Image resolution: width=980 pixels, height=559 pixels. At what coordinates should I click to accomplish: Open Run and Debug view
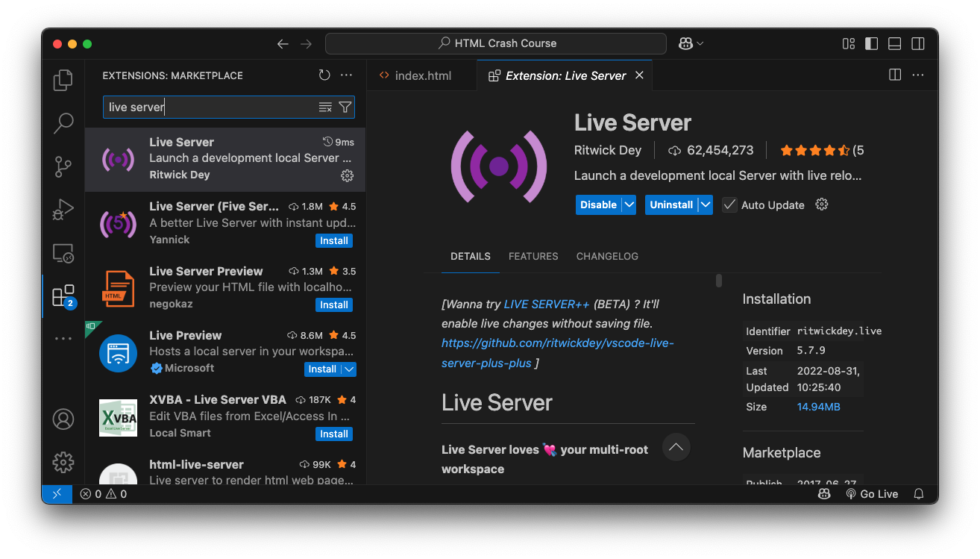point(63,210)
